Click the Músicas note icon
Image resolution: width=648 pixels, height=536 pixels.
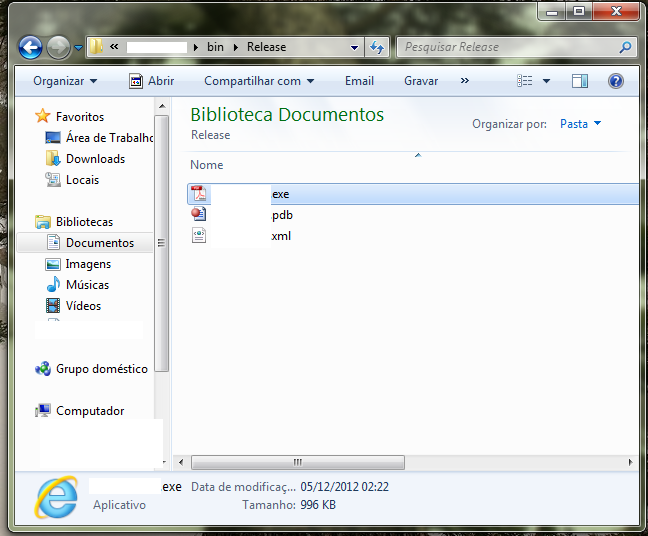(x=53, y=284)
